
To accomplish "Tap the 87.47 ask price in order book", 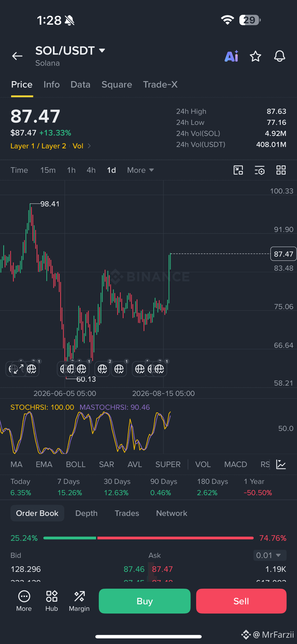I will coord(162,569).
